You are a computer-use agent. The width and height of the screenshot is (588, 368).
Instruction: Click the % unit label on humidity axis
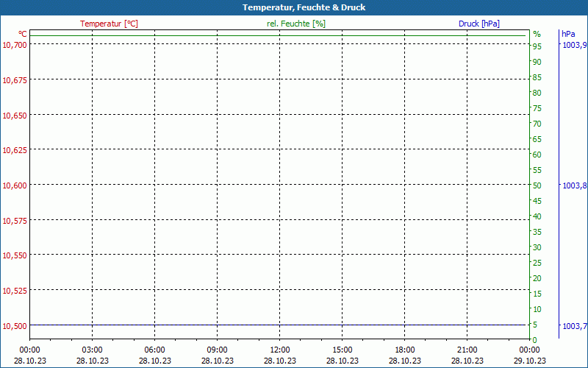pyautogui.click(x=537, y=34)
